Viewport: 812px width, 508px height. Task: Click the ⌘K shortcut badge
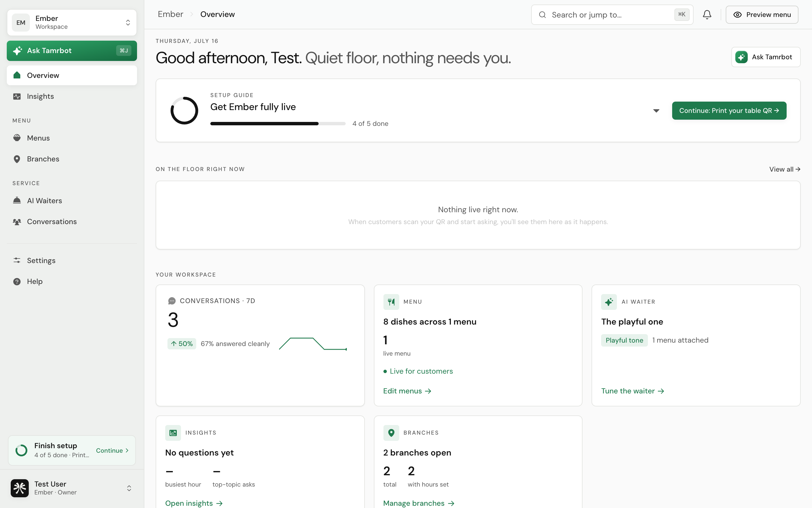coord(681,14)
